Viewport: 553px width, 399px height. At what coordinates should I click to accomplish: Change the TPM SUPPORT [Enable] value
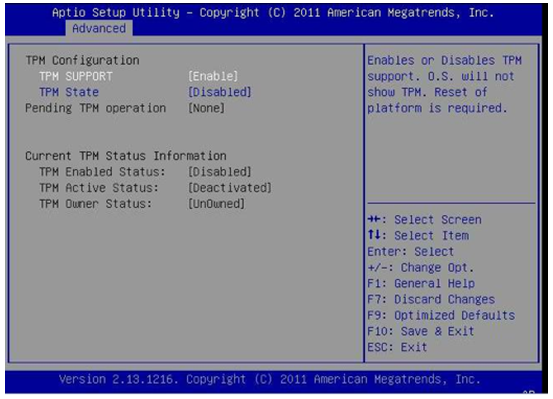213,77
